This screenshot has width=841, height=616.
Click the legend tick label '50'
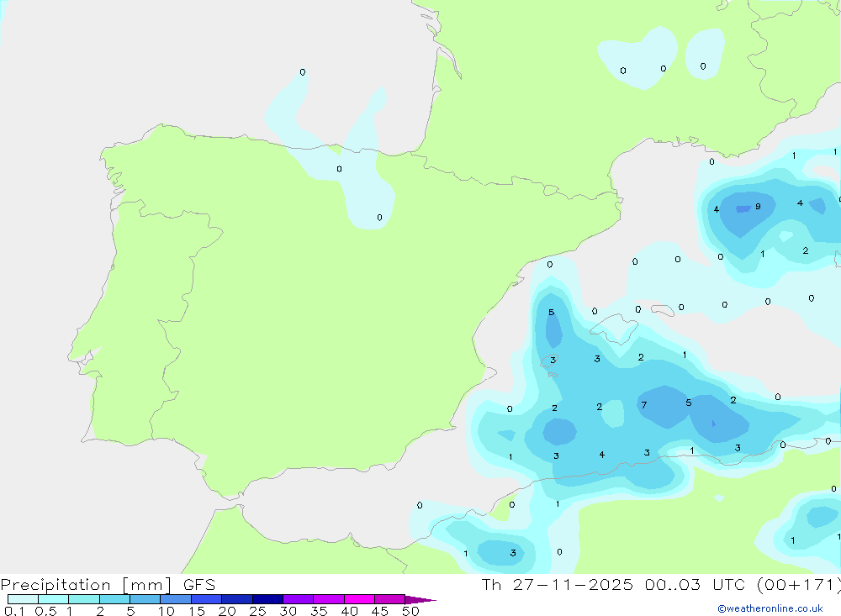click(x=410, y=611)
